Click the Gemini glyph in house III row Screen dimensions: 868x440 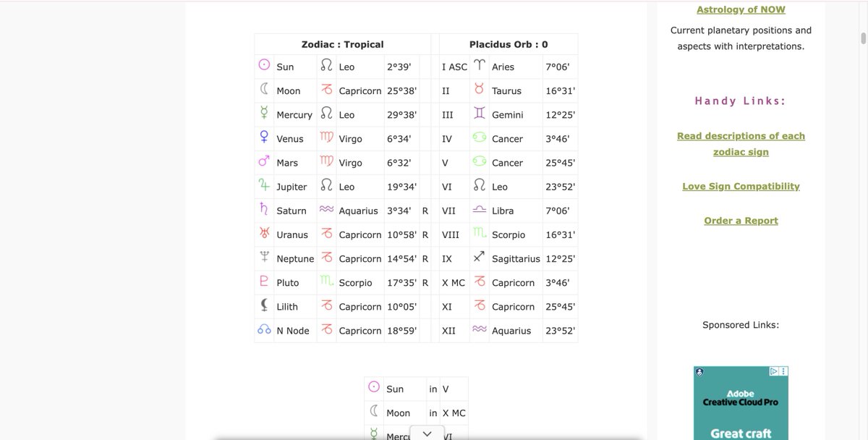[x=480, y=114]
